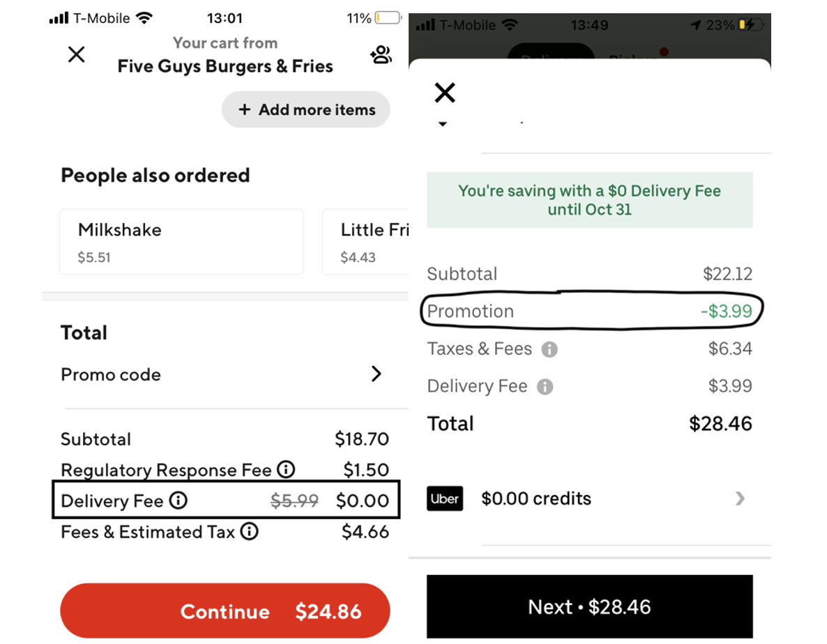Expand the Promo code chevron

377,374
